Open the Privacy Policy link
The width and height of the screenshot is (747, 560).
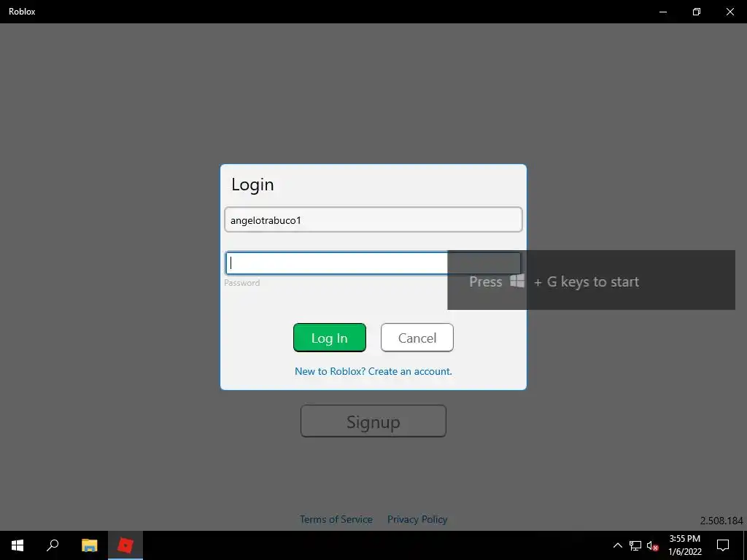coord(417,519)
